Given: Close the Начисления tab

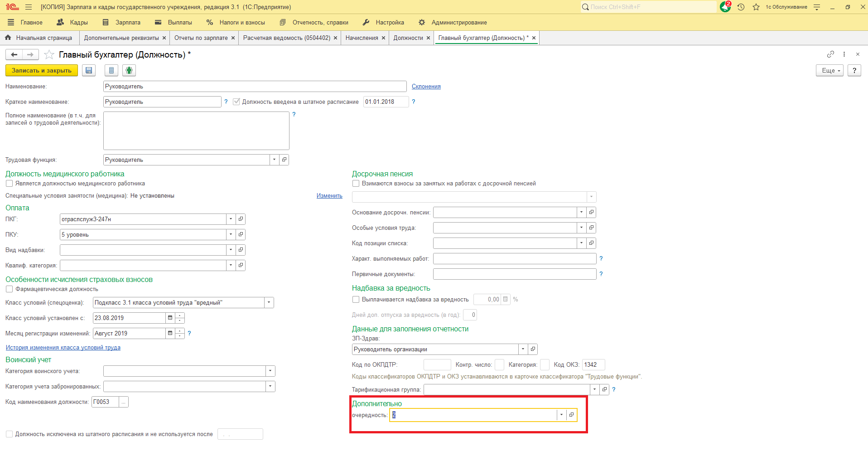Looking at the screenshot, I should tap(383, 38).
